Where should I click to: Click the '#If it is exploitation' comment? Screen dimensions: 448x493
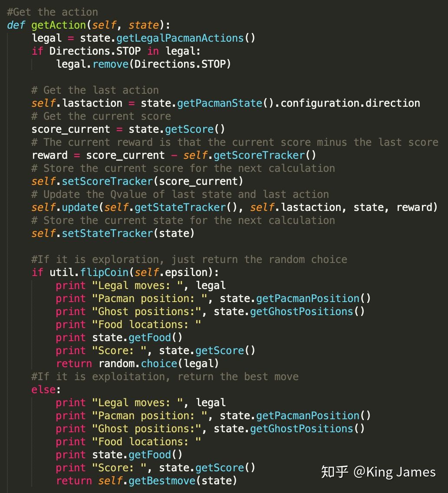click(165, 377)
